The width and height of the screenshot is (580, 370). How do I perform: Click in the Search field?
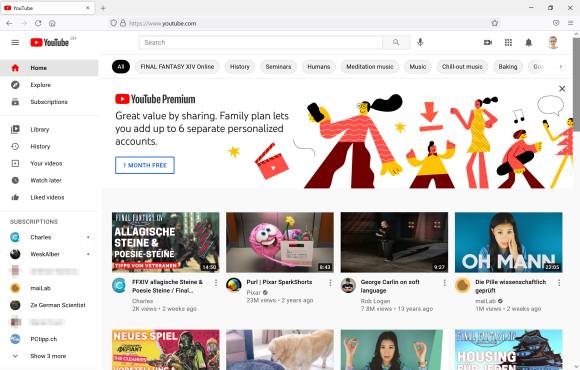[261, 43]
